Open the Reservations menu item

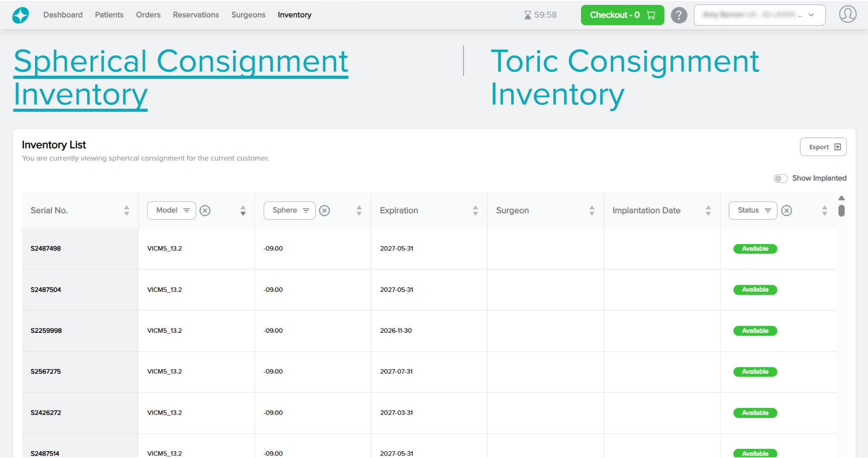coord(196,15)
